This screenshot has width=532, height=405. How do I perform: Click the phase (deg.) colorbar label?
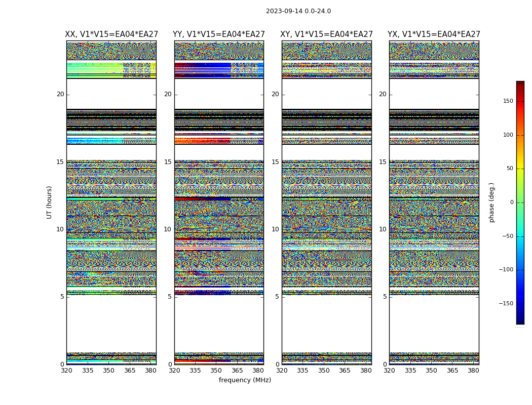pyautogui.click(x=491, y=202)
